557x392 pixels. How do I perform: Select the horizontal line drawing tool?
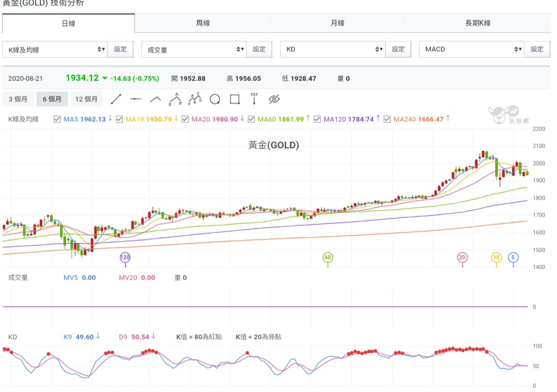(x=136, y=99)
